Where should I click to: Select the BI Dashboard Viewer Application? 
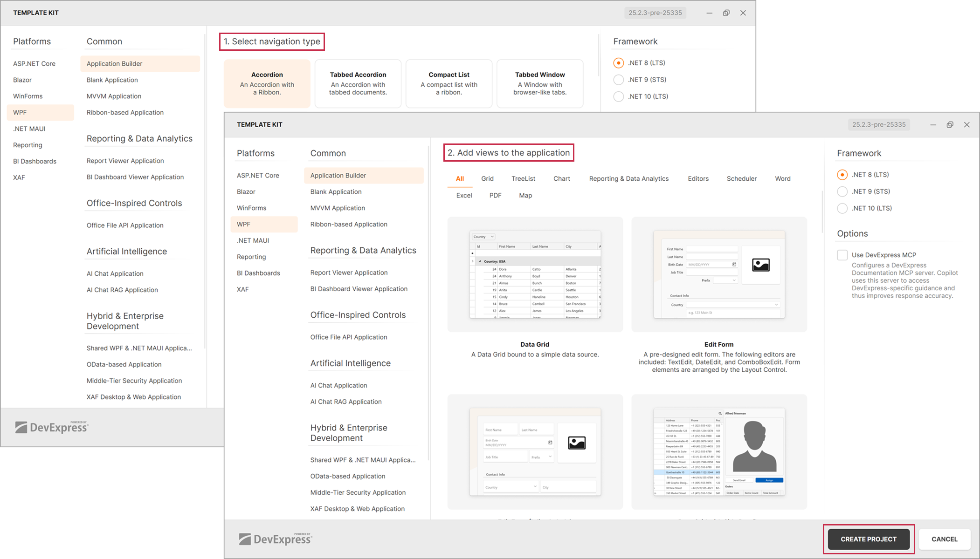click(x=359, y=289)
